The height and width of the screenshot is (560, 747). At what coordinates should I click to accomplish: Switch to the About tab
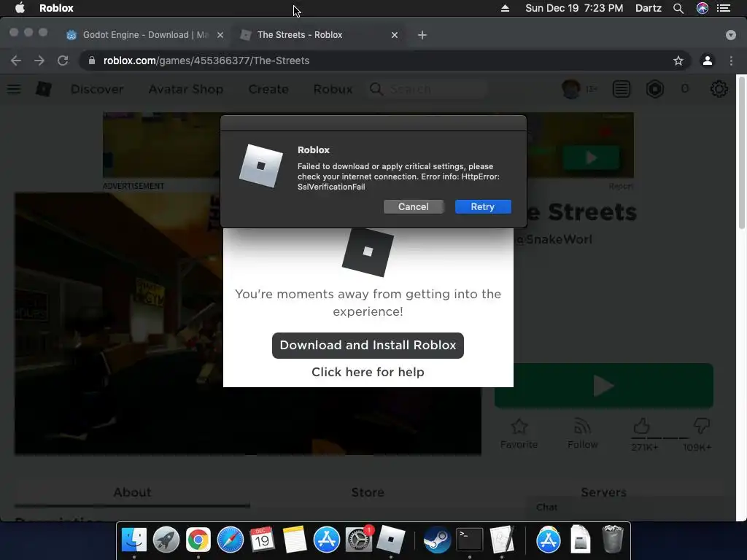point(132,492)
